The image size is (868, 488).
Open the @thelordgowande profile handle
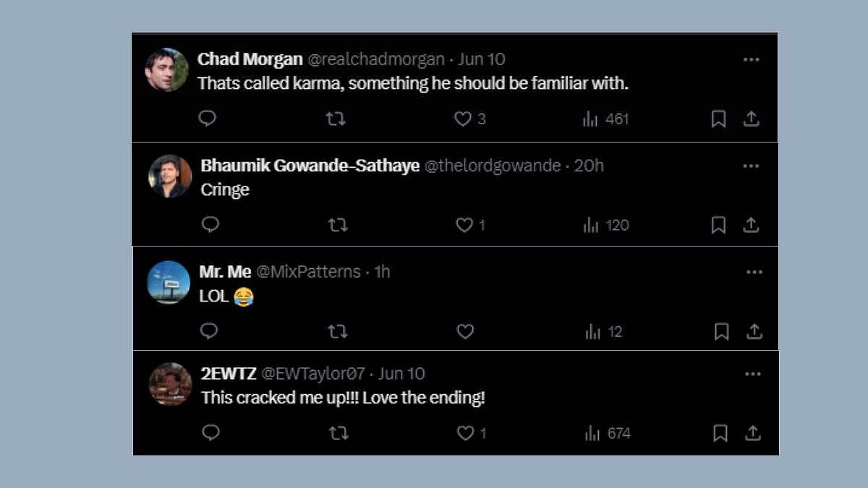(493, 166)
